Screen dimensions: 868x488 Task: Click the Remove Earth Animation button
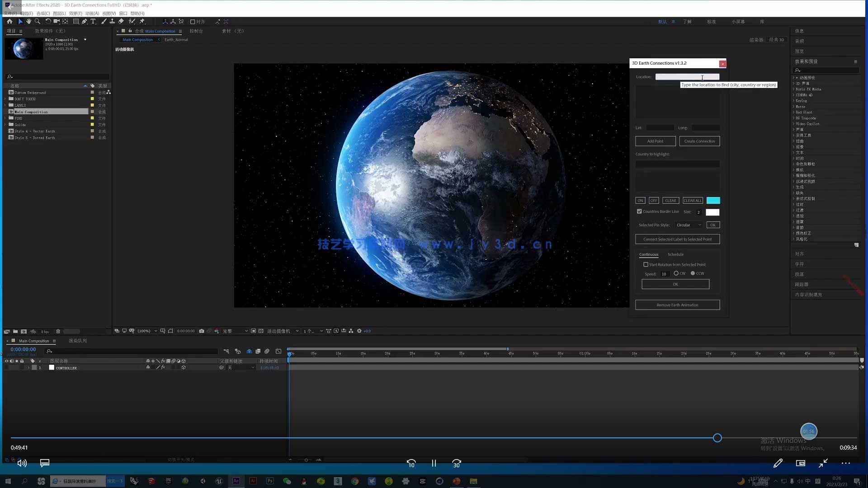[x=677, y=305]
